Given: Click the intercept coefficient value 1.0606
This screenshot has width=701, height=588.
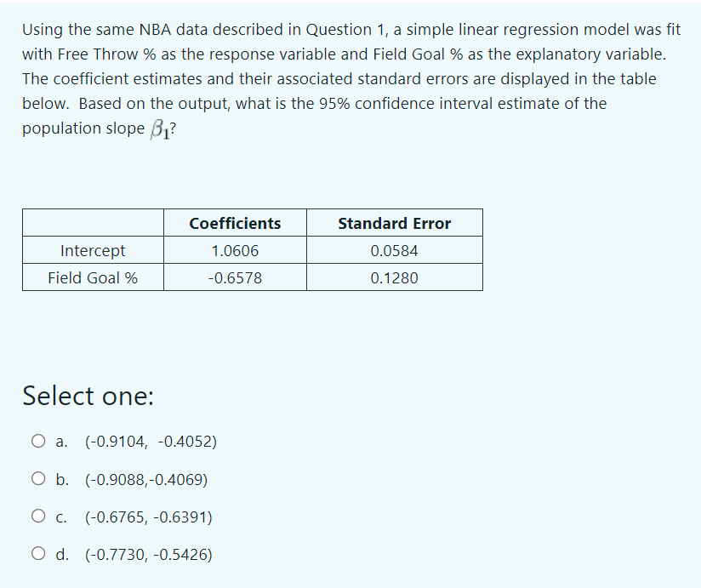Looking at the screenshot, I should click(235, 250).
